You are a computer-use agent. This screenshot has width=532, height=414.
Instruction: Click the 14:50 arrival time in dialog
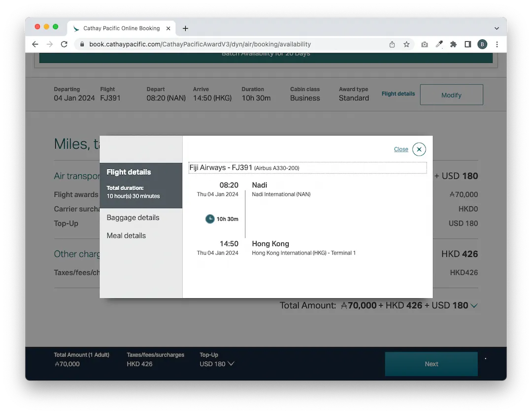tap(229, 244)
